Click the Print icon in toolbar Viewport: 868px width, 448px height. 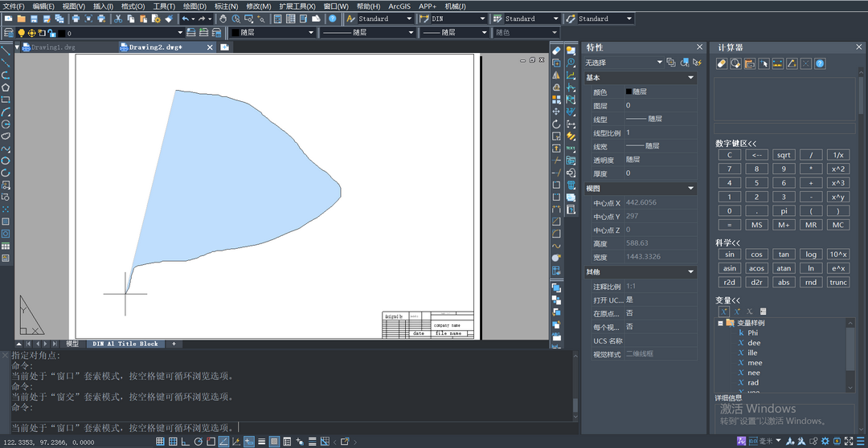(76, 18)
